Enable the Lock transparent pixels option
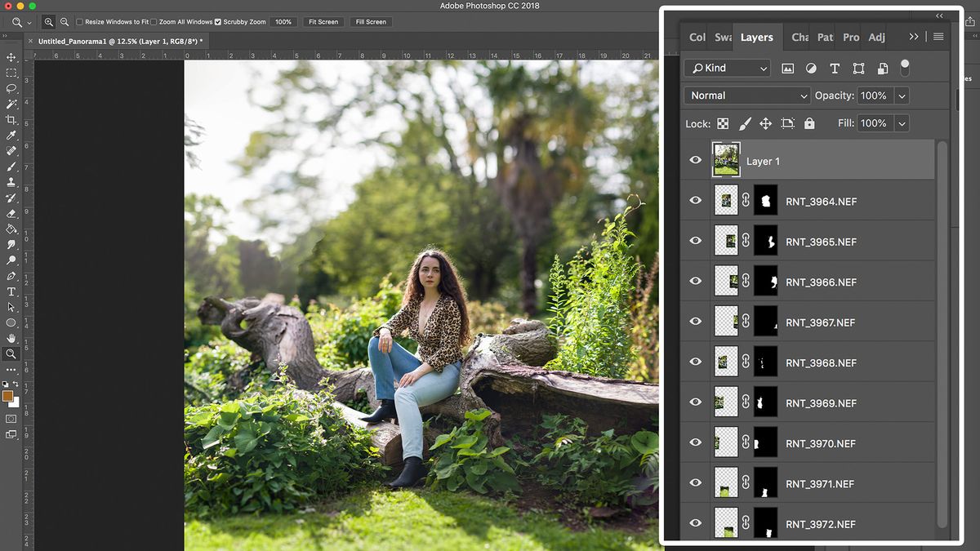The image size is (980, 551). (x=723, y=123)
